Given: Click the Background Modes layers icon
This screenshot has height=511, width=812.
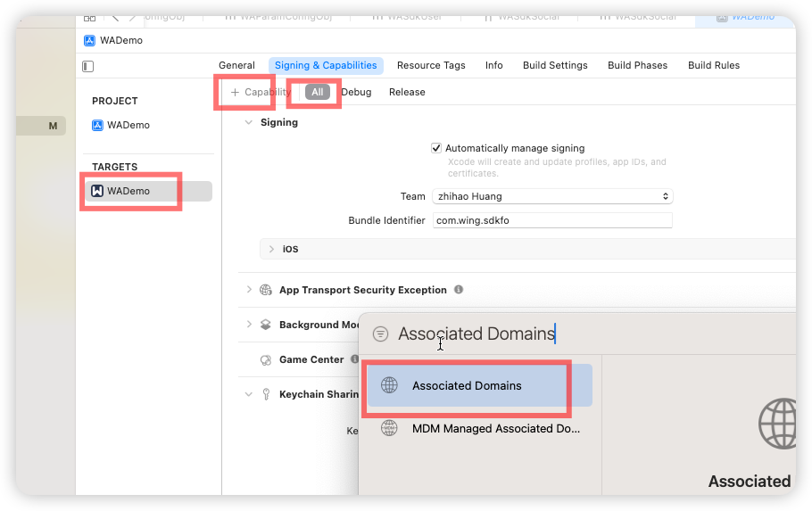Looking at the screenshot, I should (x=266, y=325).
